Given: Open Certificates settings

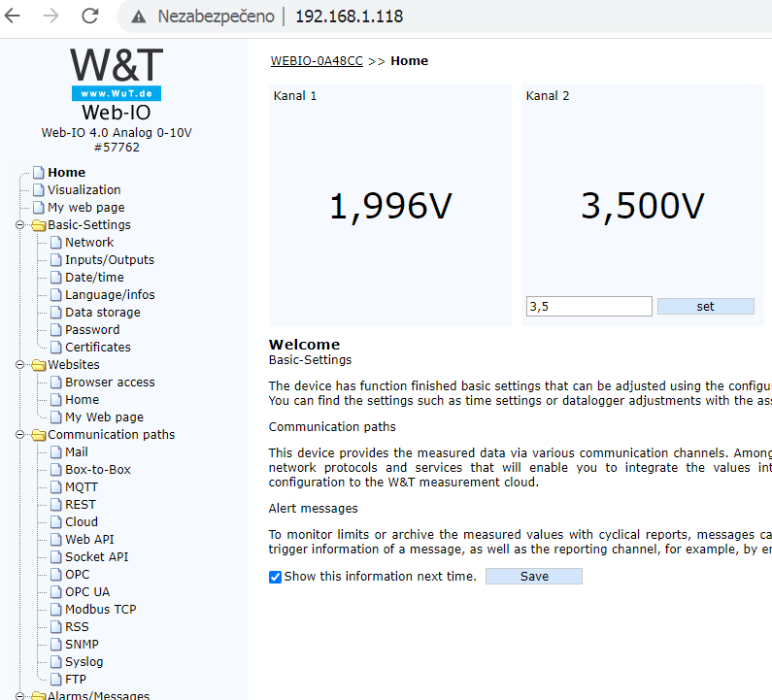Looking at the screenshot, I should point(98,347).
